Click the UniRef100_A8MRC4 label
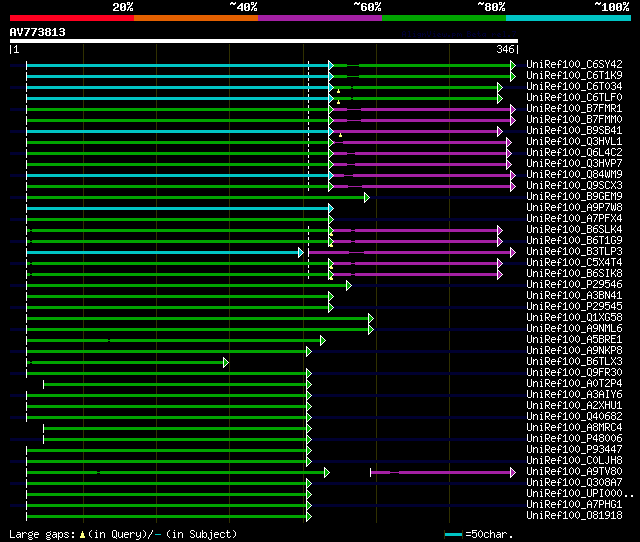 [574, 428]
